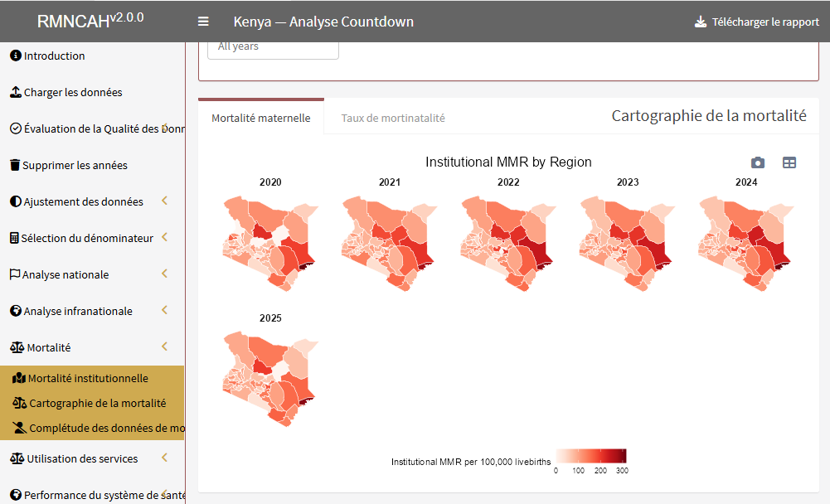Viewport: 830px width, 504px height.
Task: Click the 2020 Kenya map
Action: coord(270,243)
